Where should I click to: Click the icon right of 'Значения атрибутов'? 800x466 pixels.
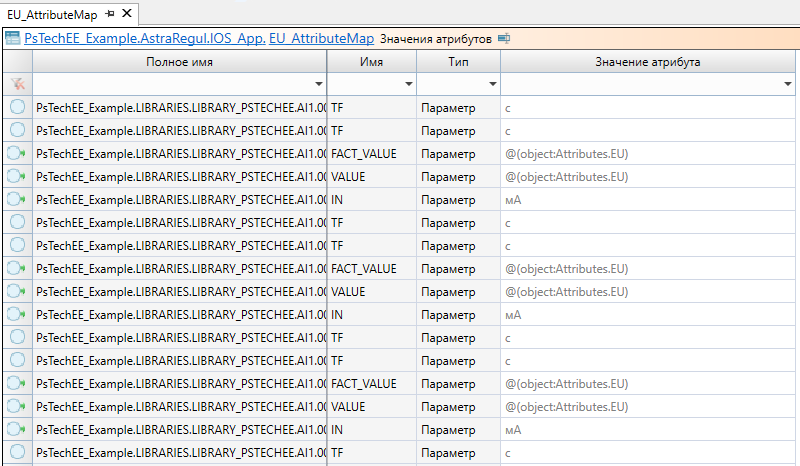point(504,39)
